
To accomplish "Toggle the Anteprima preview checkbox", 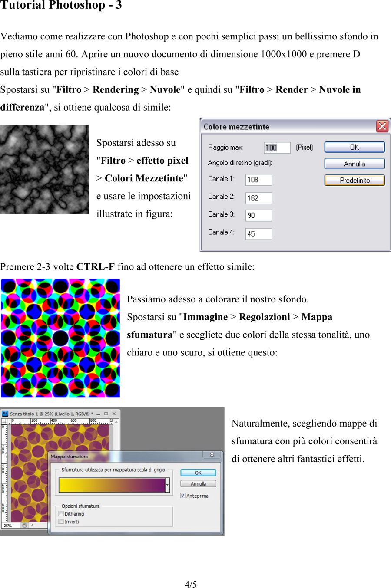I will tap(183, 496).
